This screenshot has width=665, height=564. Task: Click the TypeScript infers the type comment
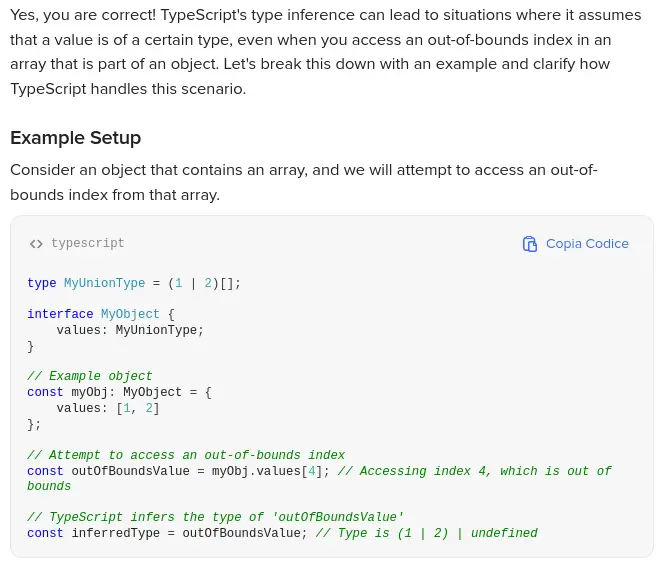click(215, 517)
